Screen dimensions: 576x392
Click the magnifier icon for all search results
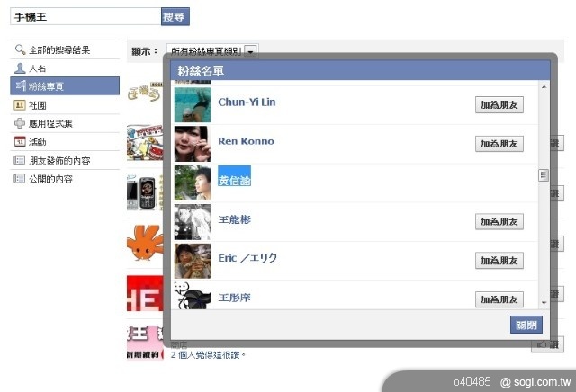[x=20, y=49]
